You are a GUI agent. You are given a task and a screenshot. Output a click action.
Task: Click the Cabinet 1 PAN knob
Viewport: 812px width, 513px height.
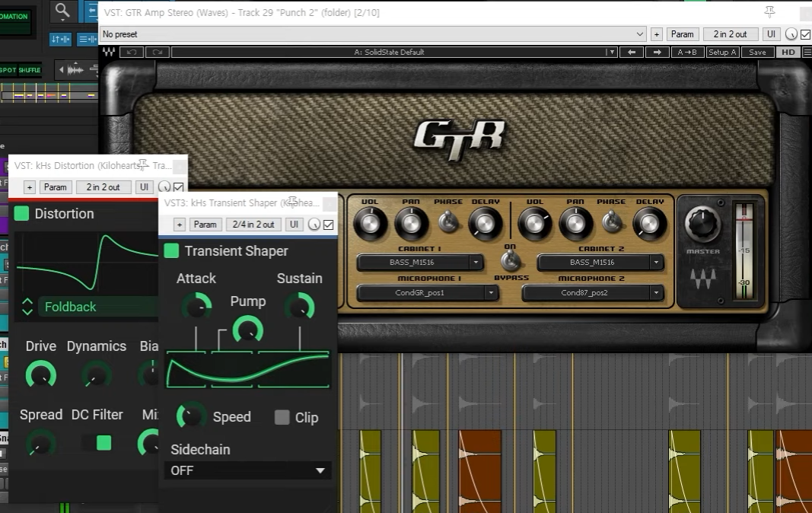pyautogui.click(x=411, y=223)
